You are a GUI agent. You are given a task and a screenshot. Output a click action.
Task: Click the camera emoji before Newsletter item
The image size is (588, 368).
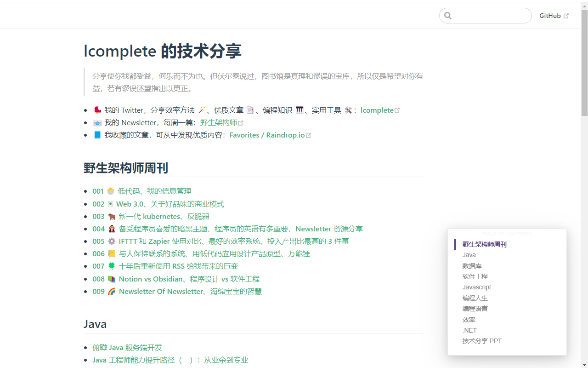tap(97, 122)
